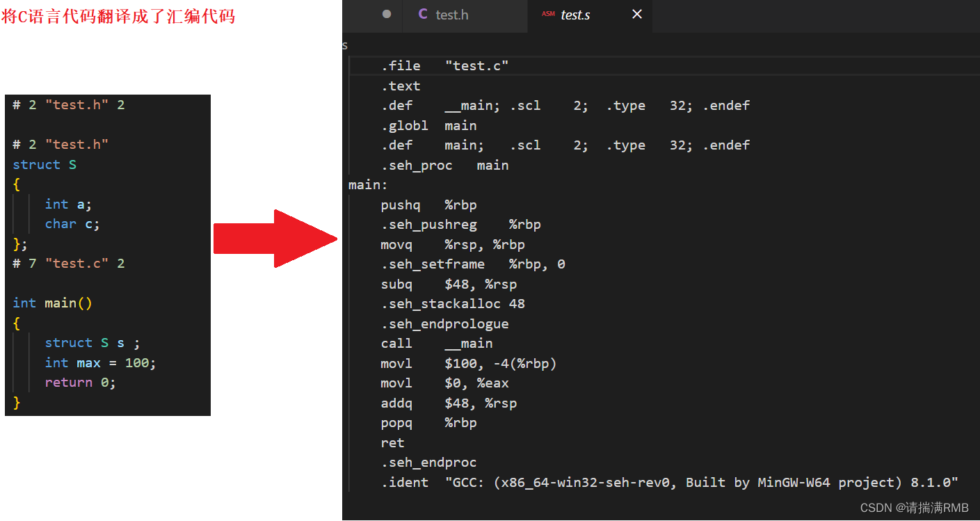Image resolution: width=980 pixels, height=521 pixels.
Task: Click the .seh_stackalloc 48 line
Action: tap(453, 304)
